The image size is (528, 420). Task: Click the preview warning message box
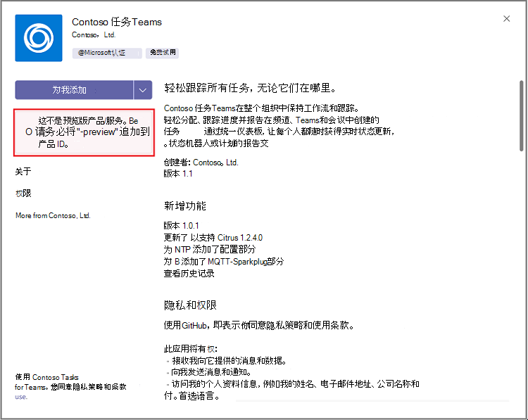click(x=84, y=132)
